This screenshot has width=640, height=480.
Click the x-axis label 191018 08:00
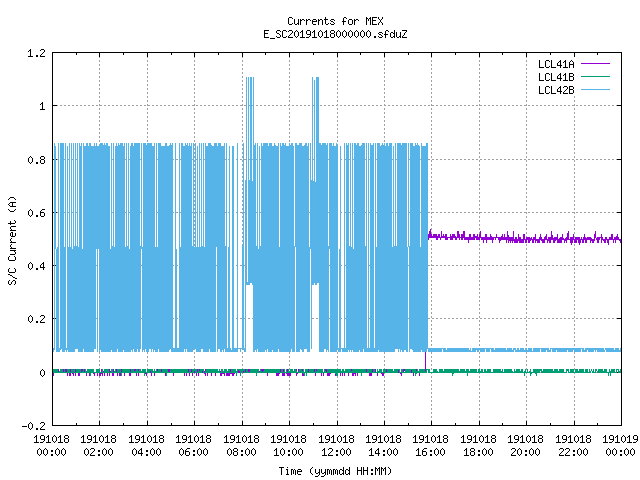(241, 446)
